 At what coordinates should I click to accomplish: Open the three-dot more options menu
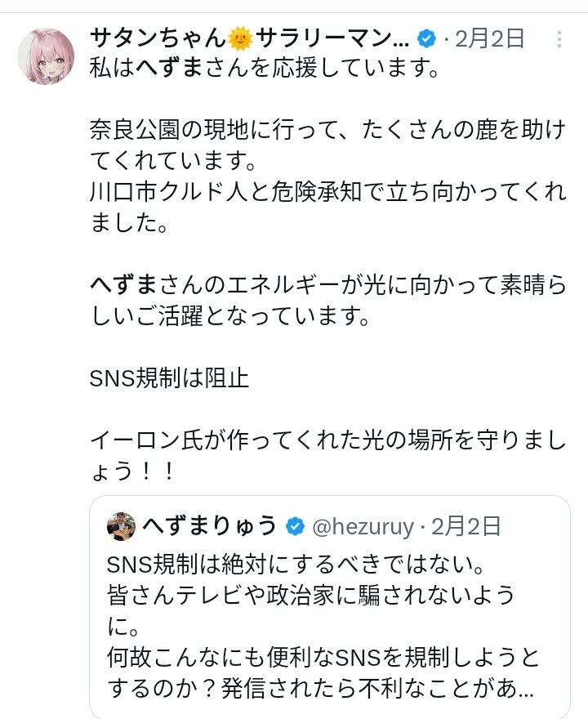(559, 38)
